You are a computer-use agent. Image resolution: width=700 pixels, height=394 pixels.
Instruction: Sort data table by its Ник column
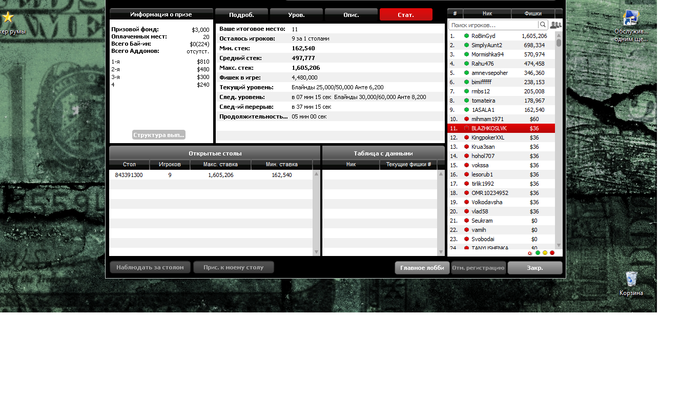(x=351, y=164)
